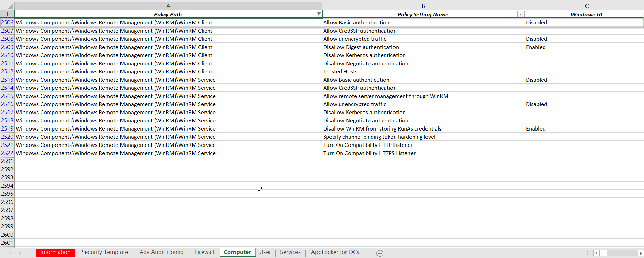Open the Policy Path filter dropdown
This screenshot has height=258, width=644.
[318, 14]
